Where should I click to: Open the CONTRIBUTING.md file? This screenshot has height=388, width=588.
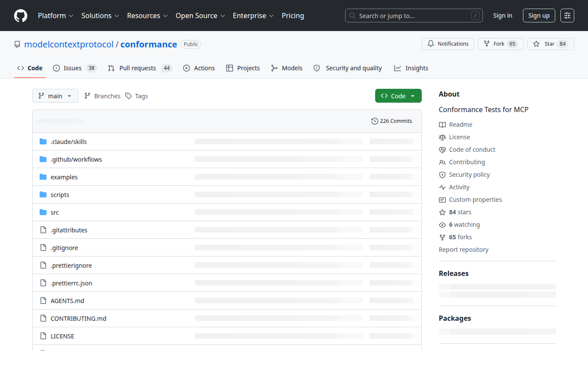pos(78,319)
